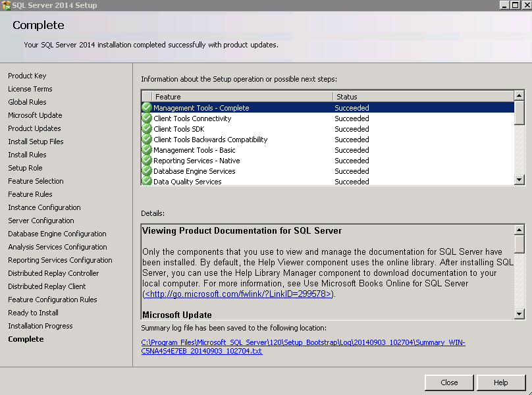Select the Database Engine Services row
The image size is (532, 395).
(x=328, y=171)
